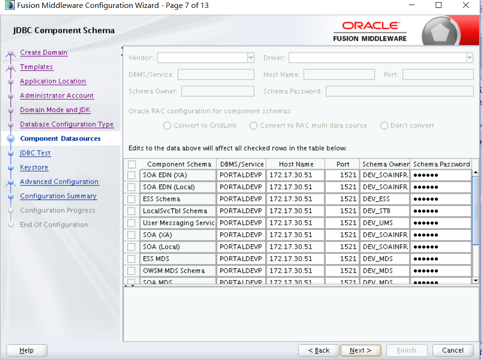Minimize the Configuration Wizard window

tap(412, 5)
